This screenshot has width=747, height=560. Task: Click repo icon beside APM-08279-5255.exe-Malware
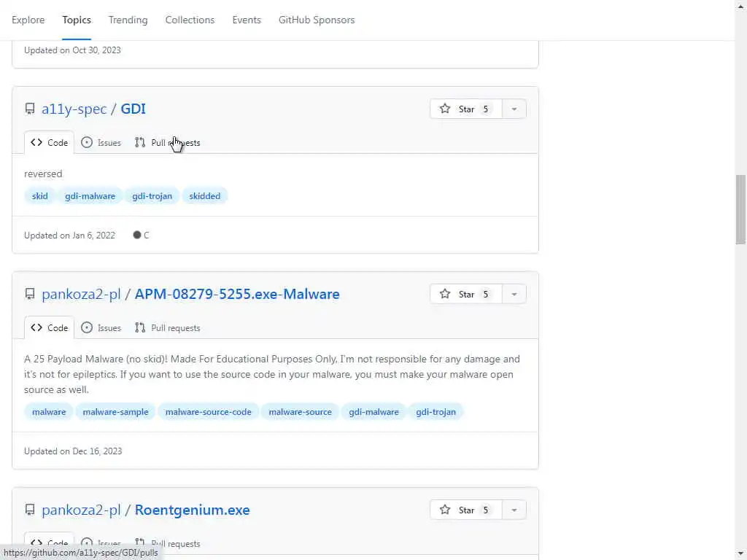(x=30, y=295)
